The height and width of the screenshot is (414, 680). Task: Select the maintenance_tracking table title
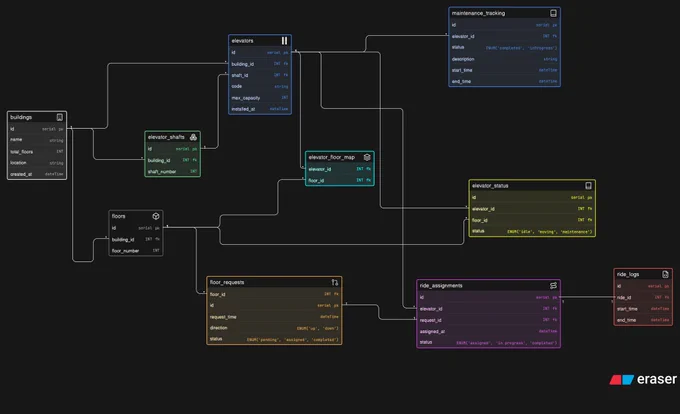[478, 13]
